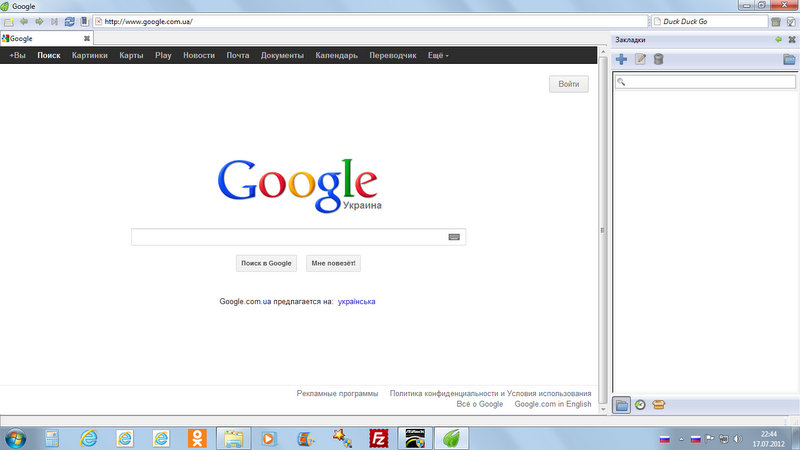Delete the selected bookmark

[659, 59]
